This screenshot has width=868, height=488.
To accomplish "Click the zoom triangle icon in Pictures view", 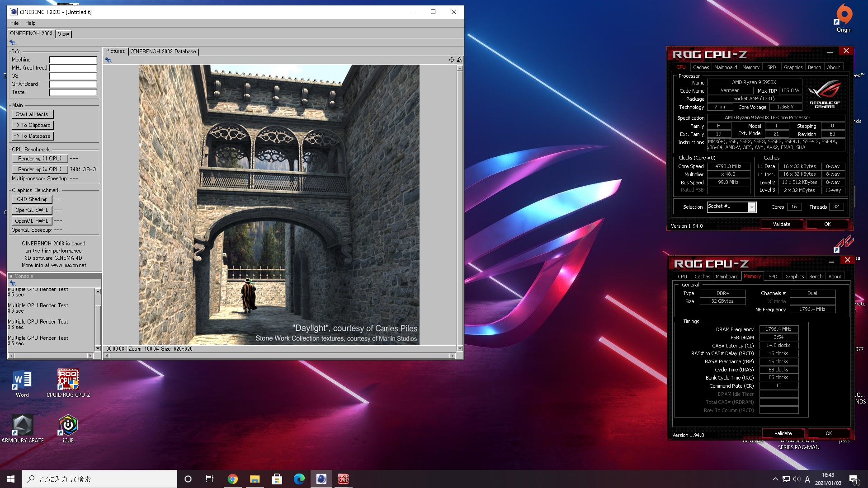I will 459,60.
